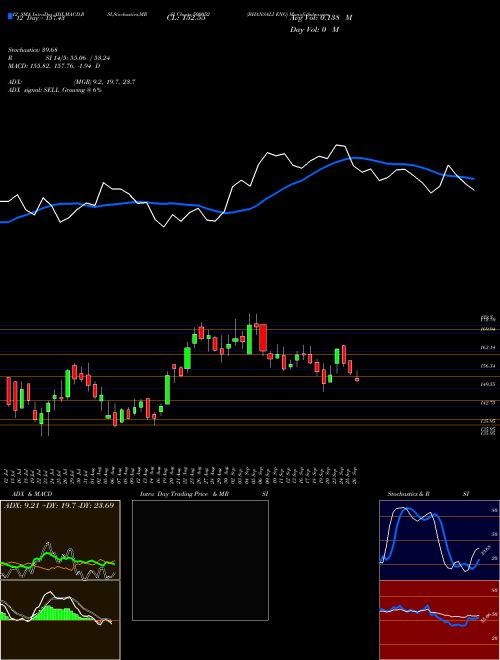Image resolution: width=500 pixels, height=660 pixels.
Task: Click the 'Intra Day Trading Price & MR SI' title
Action: point(204,494)
